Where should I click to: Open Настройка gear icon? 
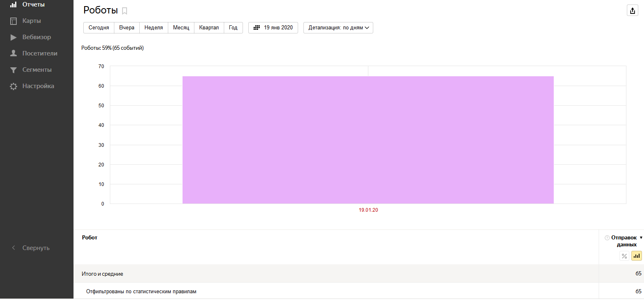[13, 86]
